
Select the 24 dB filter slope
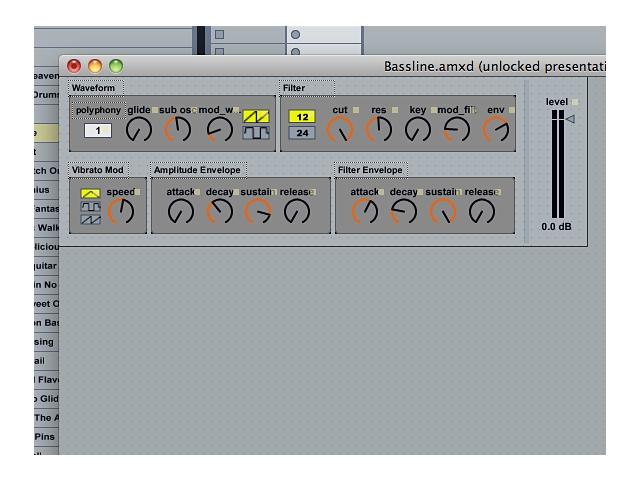point(302,133)
